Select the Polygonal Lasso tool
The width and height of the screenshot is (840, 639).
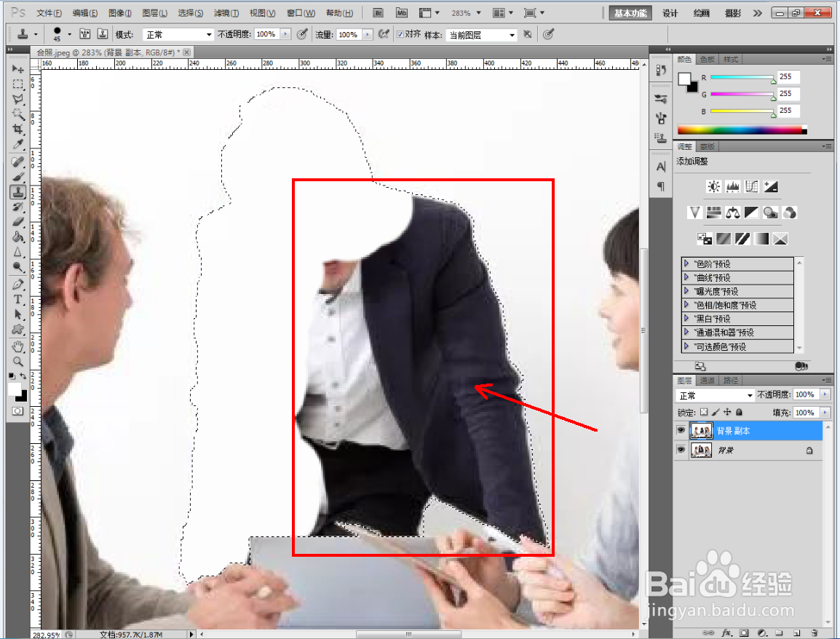[x=17, y=99]
